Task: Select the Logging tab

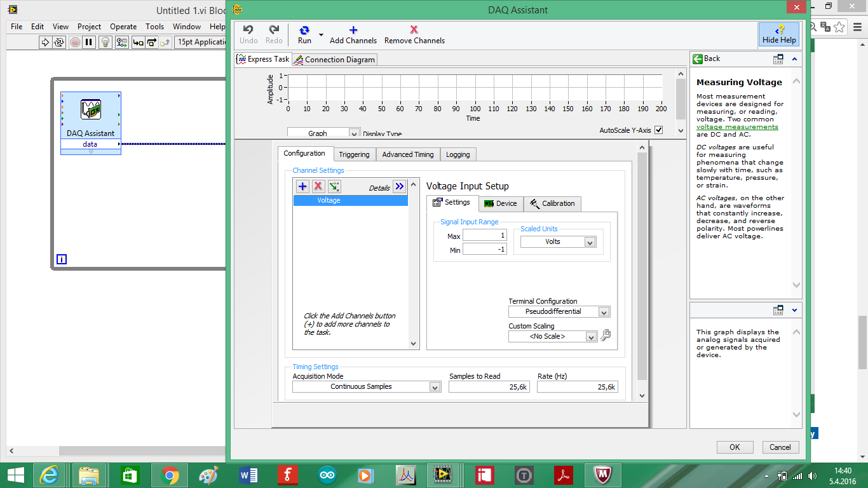Action: (458, 154)
